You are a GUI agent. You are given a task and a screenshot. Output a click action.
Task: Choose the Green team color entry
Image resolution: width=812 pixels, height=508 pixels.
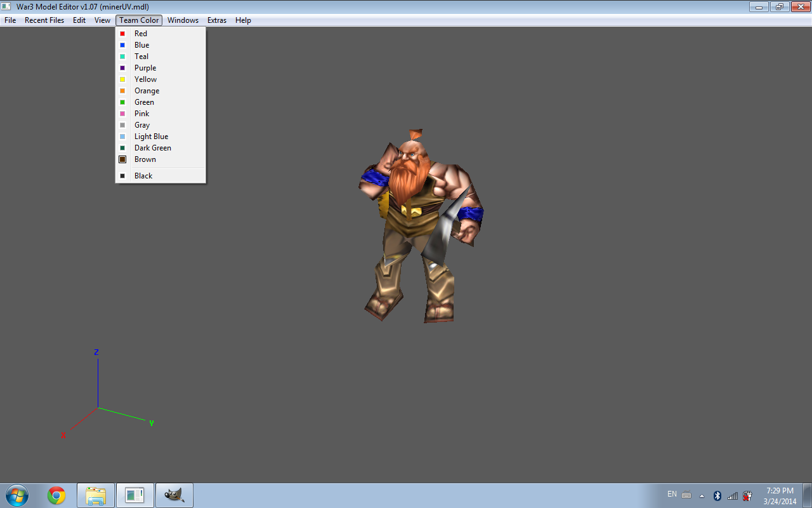click(160, 102)
